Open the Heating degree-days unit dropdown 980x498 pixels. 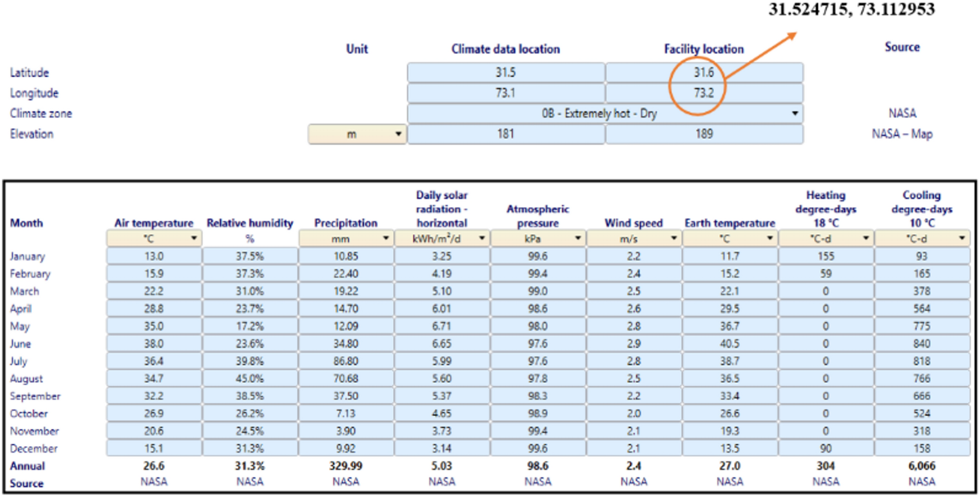(826, 239)
